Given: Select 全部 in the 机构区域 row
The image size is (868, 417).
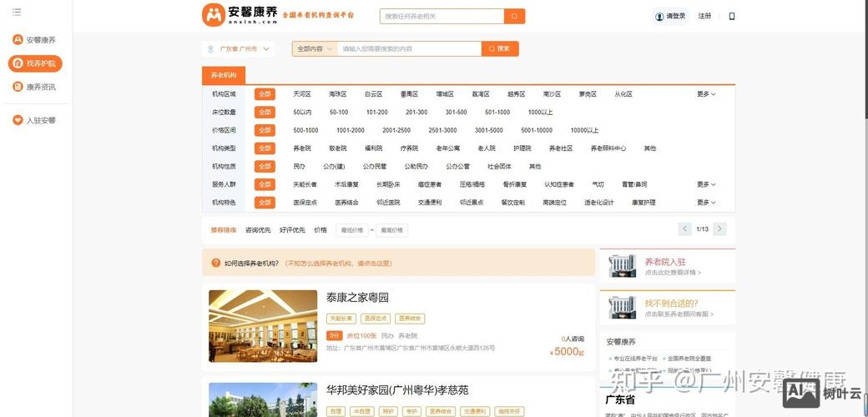Looking at the screenshot, I should pos(265,94).
